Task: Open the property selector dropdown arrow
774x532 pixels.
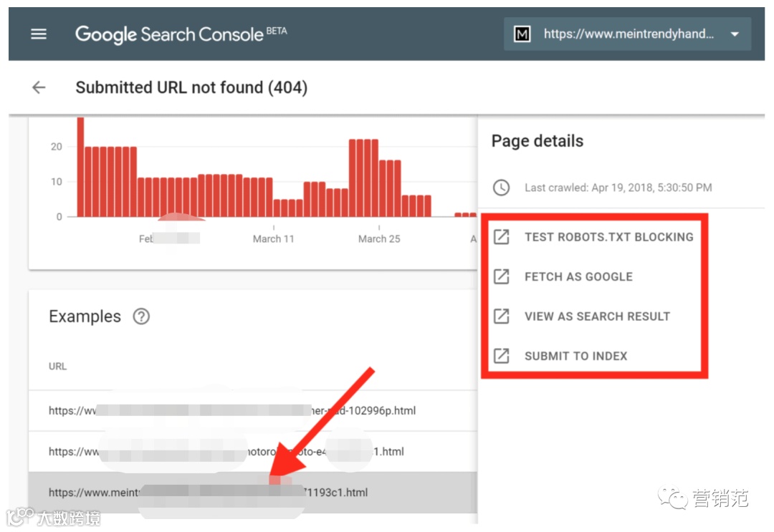Action: pyautogui.click(x=735, y=34)
